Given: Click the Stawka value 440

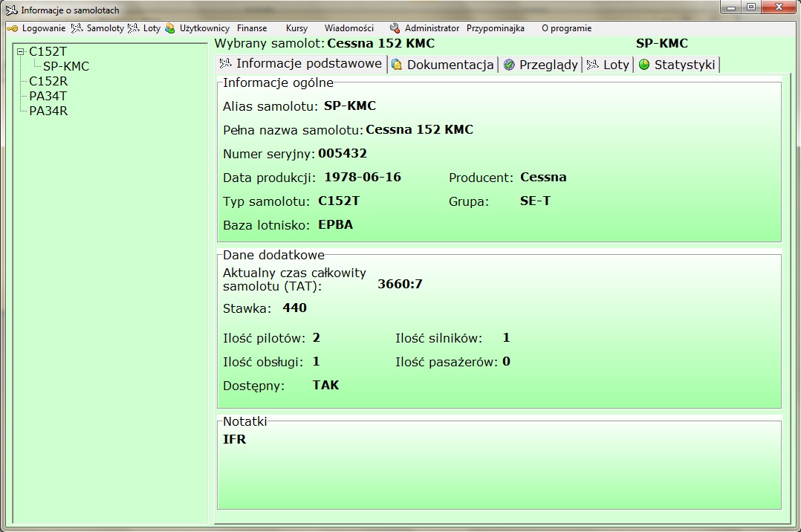Looking at the screenshot, I should [x=295, y=308].
